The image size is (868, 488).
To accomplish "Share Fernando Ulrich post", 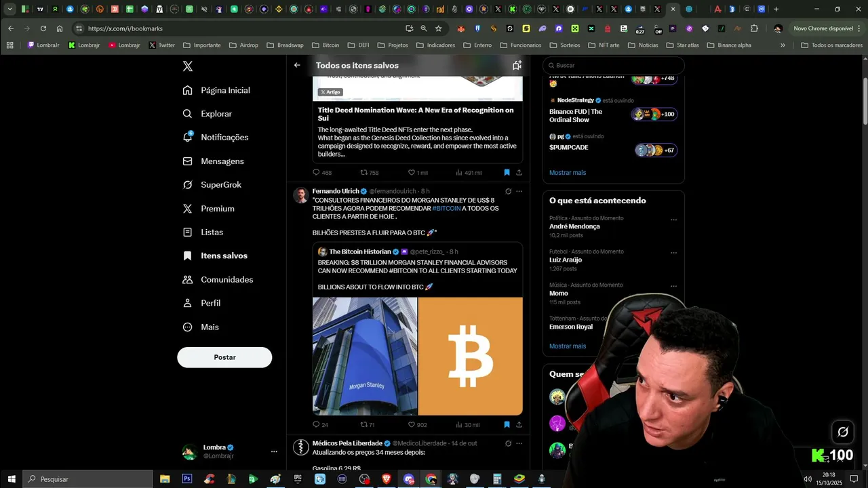I will pyautogui.click(x=519, y=425).
